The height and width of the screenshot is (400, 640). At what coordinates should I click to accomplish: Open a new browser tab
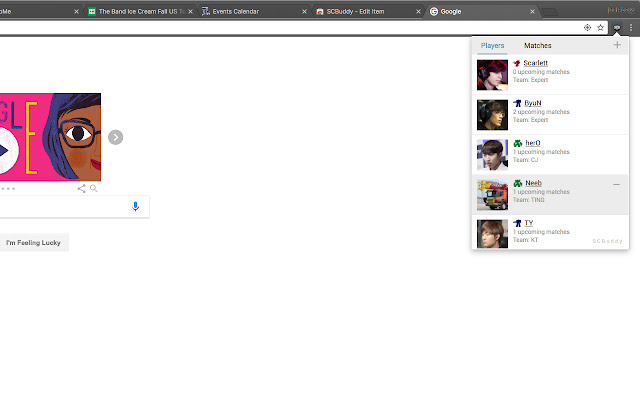click(x=550, y=12)
